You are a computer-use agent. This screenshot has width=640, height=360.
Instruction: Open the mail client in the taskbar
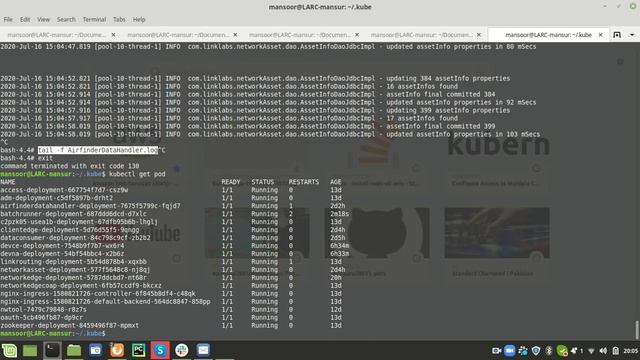coord(203,350)
